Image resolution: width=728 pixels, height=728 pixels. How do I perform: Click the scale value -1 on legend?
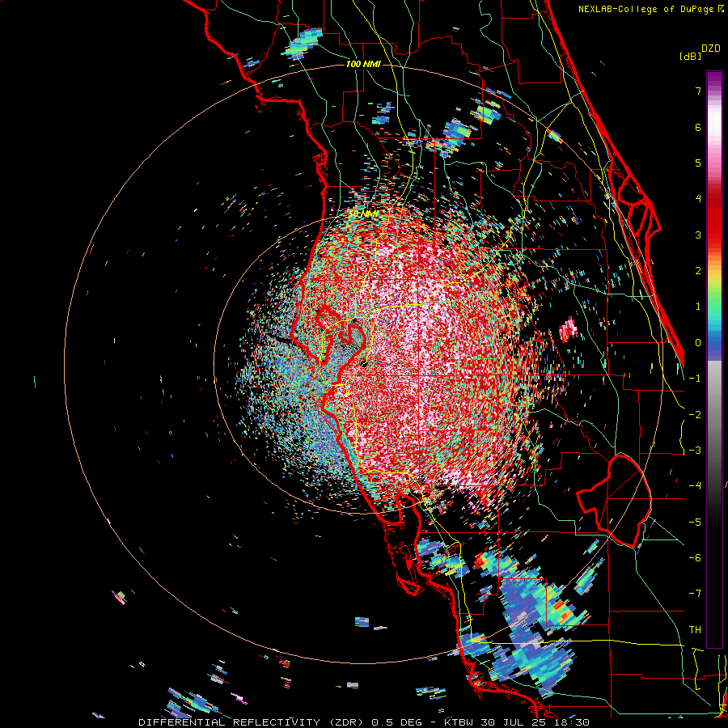tap(695, 379)
